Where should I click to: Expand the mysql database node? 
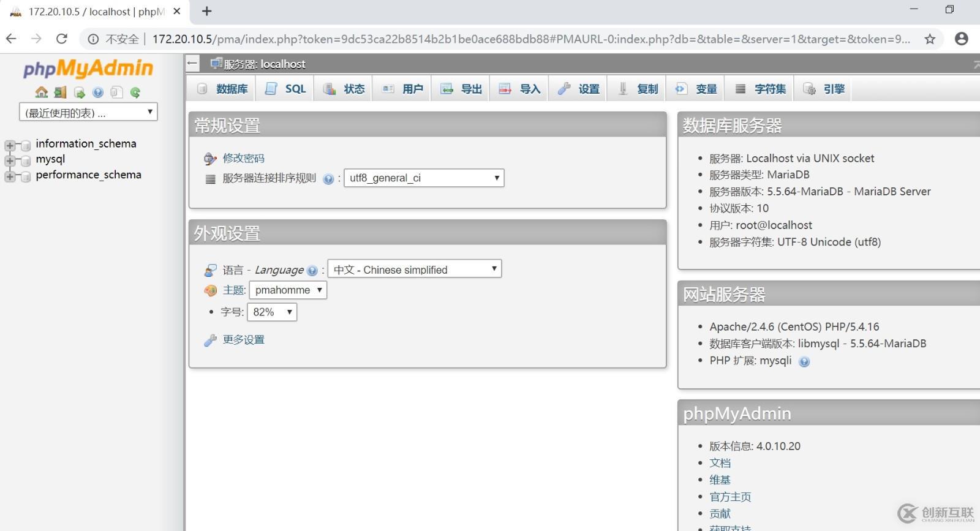(9, 160)
